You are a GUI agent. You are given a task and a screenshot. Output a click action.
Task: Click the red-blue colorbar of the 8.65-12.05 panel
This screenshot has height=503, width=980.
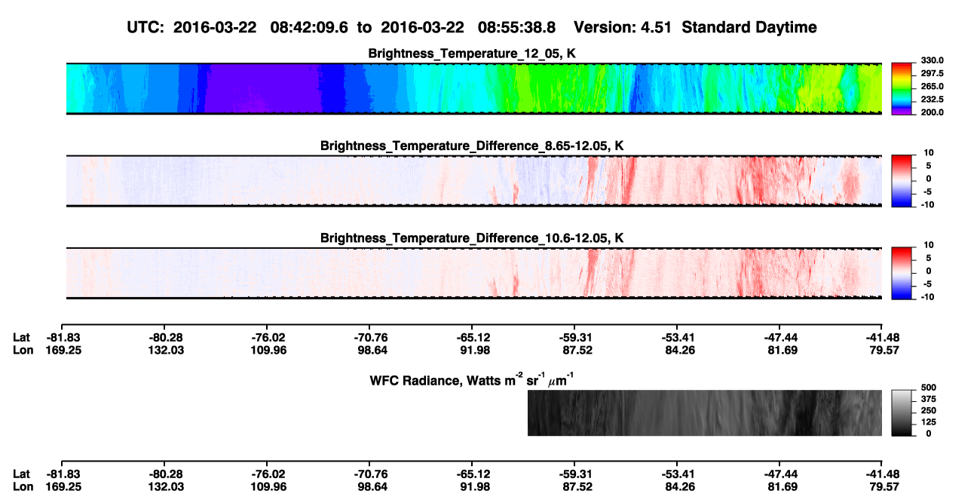[x=903, y=180]
